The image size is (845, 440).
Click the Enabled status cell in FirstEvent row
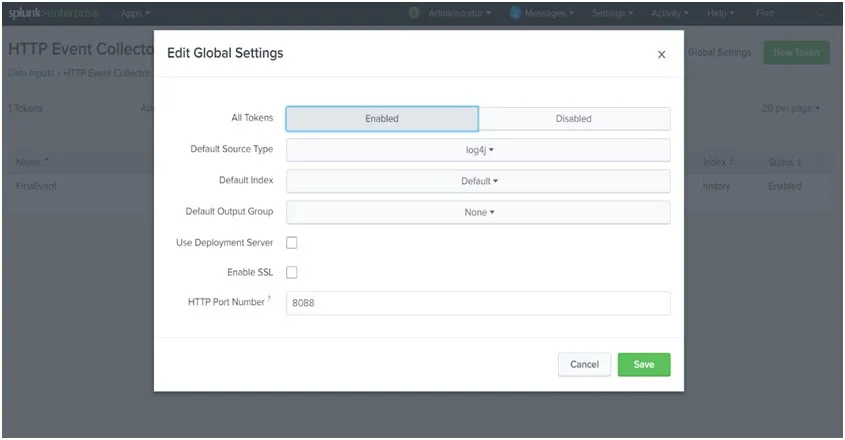[x=785, y=186]
